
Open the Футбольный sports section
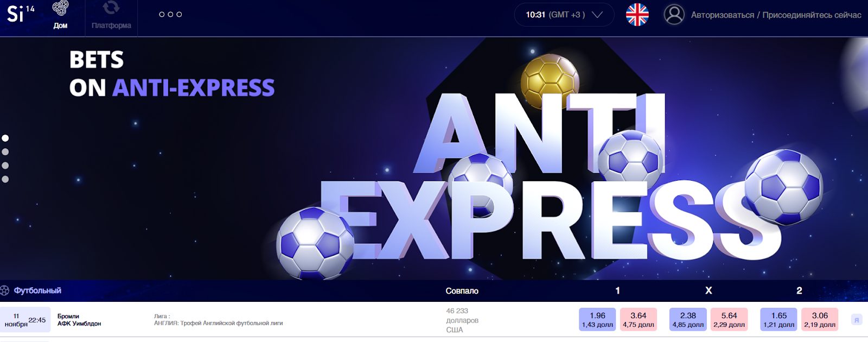[x=37, y=290]
